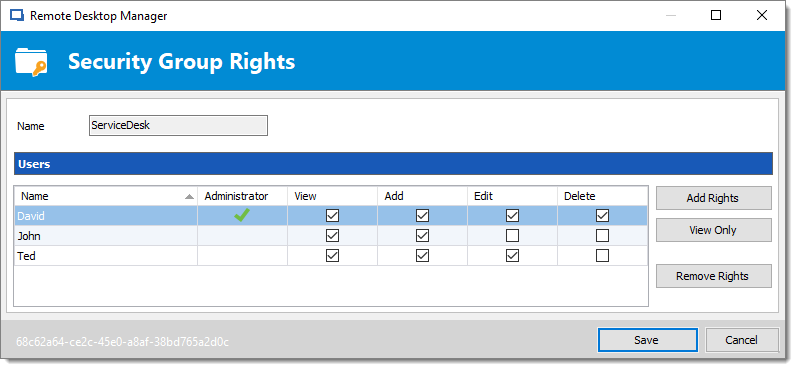Image resolution: width=796 pixels, height=369 pixels.
Task: Uncheck Add right for David
Action: pyautogui.click(x=422, y=216)
